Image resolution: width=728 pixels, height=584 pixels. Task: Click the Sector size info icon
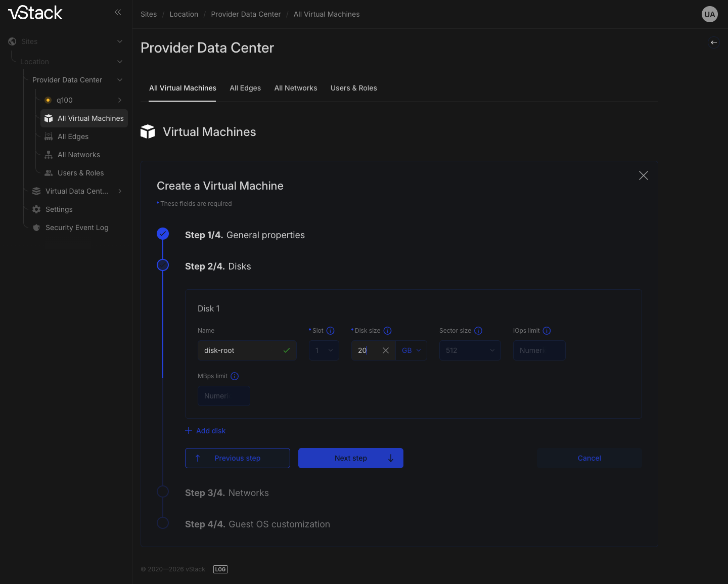point(478,331)
